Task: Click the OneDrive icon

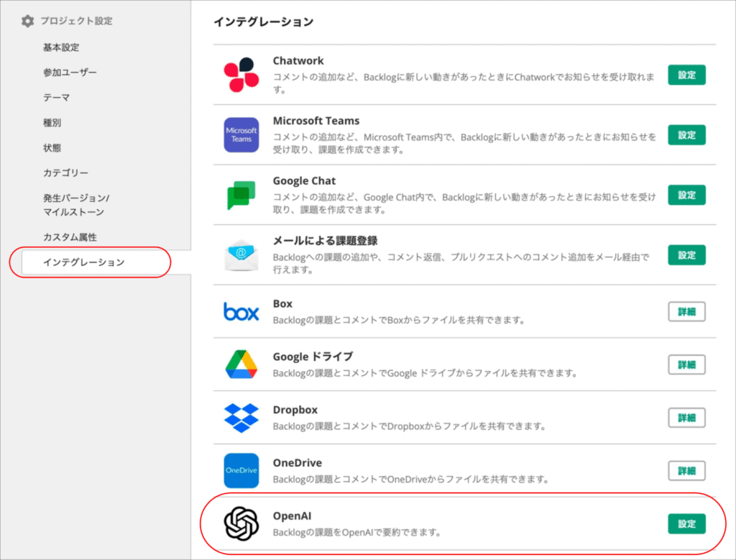Action: 240,470
